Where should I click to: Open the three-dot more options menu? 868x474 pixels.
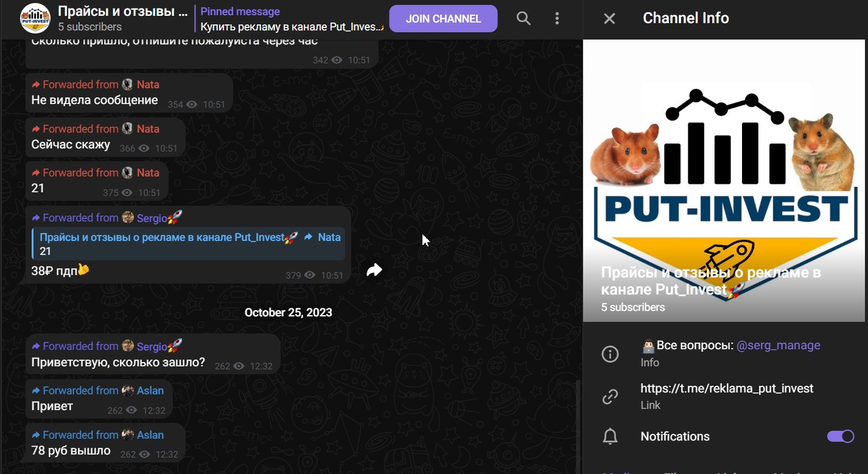click(557, 18)
